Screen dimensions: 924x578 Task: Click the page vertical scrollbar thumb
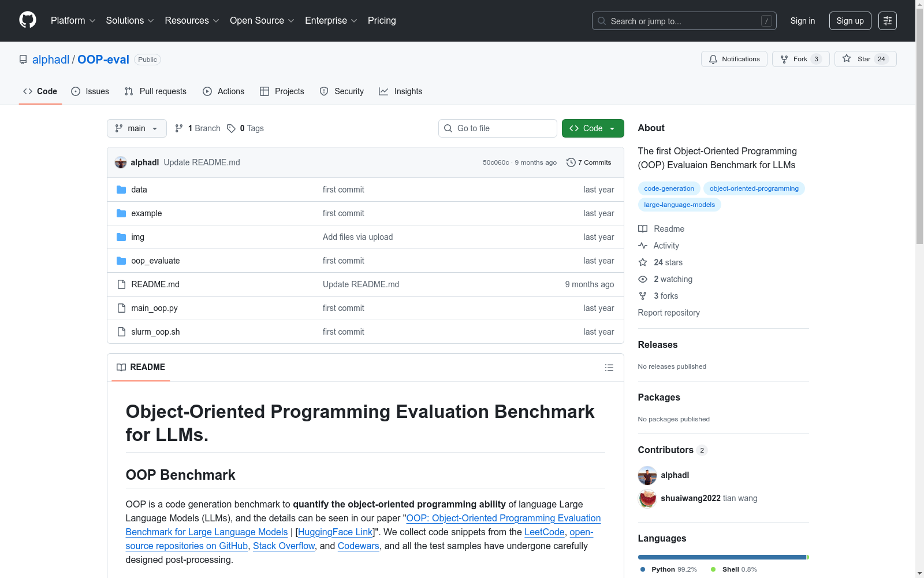(919, 126)
